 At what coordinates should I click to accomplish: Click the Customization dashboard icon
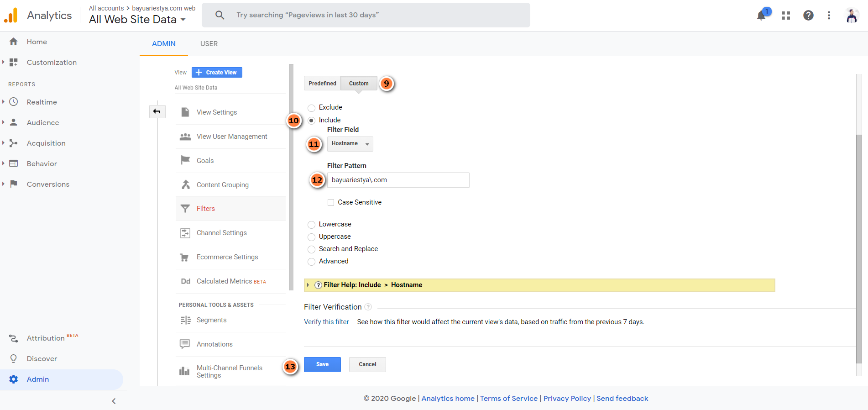[14, 62]
